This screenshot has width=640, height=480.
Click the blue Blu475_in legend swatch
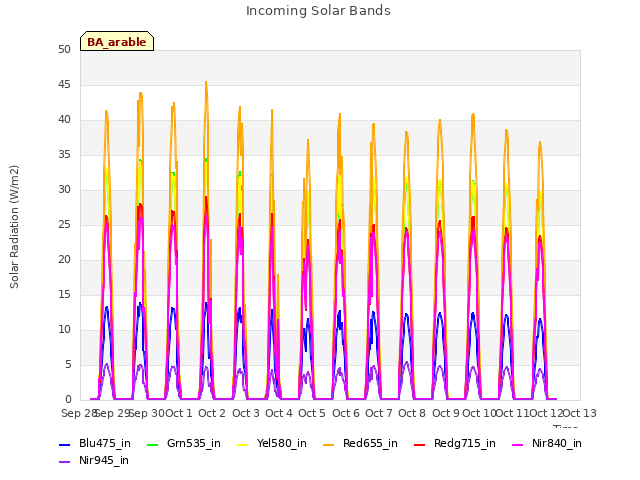pos(64,444)
